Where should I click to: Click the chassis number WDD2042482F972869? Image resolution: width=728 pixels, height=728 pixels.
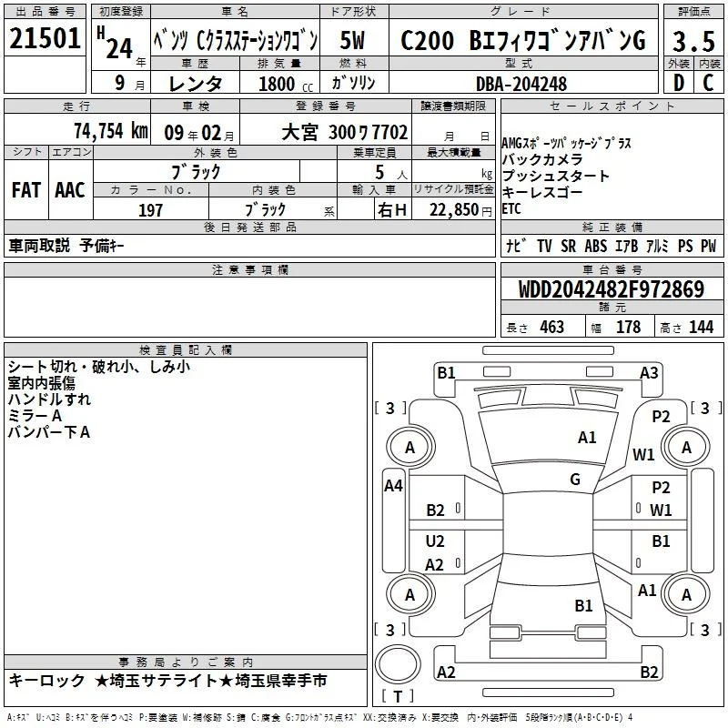pyautogui.click(x=612, y=289)
